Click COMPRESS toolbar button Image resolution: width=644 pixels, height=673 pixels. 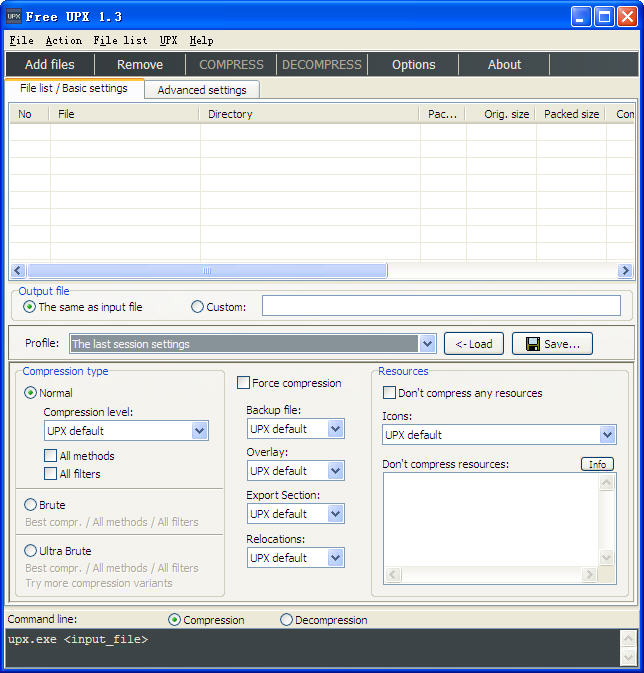coord(231,64)
